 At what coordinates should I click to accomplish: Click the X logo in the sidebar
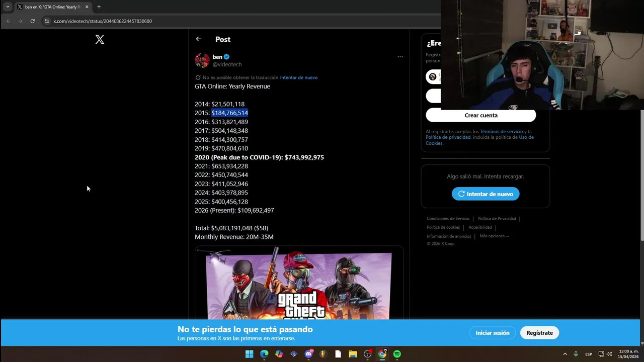100,39
